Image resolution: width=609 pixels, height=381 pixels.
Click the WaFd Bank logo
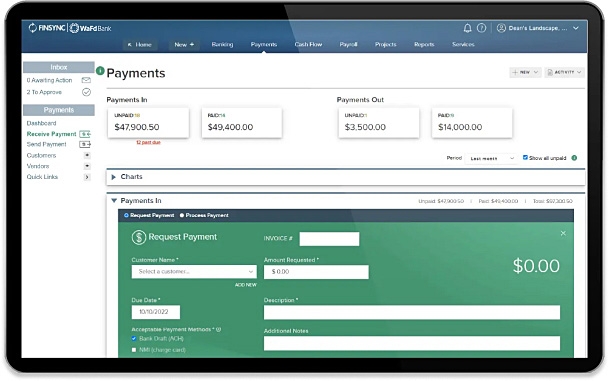click(90, 28)
